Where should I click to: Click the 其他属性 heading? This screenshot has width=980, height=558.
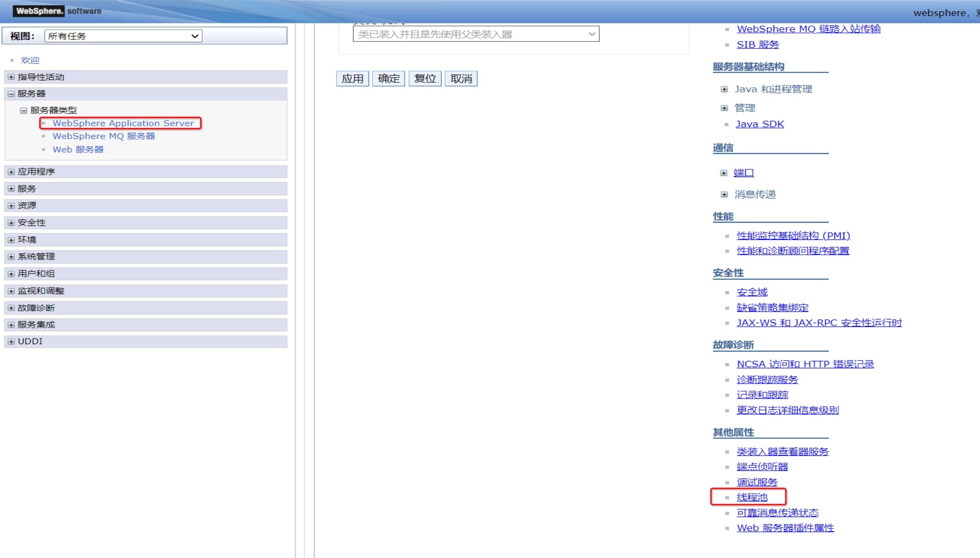click(x=733, y=433)
